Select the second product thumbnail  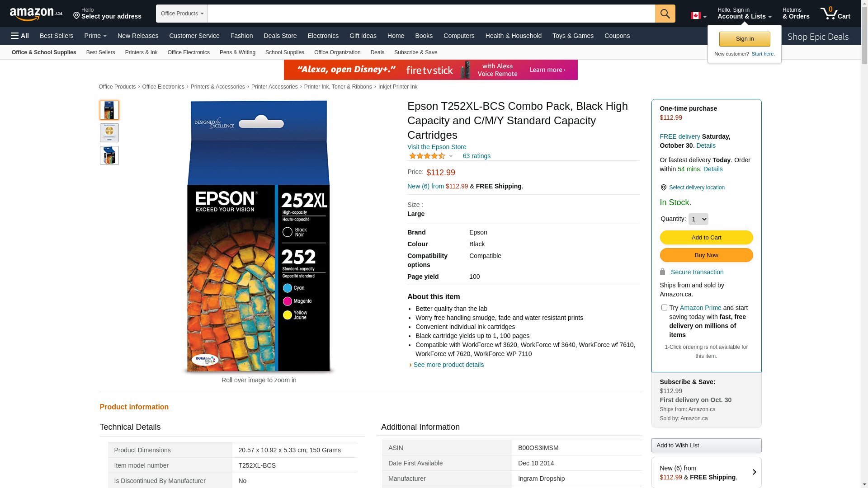point(109,133)
